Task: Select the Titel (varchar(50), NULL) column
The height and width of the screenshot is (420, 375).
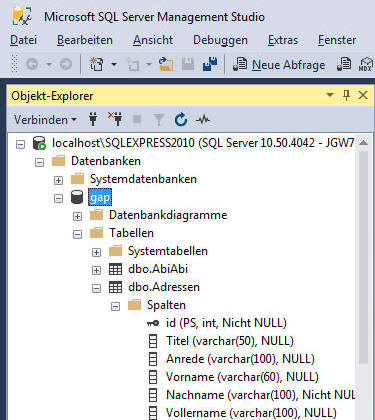Action: click(230, 341)
